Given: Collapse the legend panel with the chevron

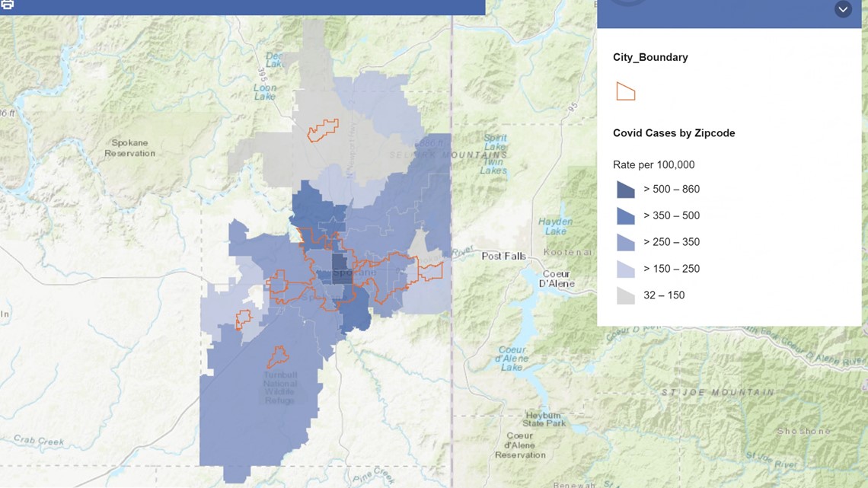Looking at the screenshot, I should (842, 9).
